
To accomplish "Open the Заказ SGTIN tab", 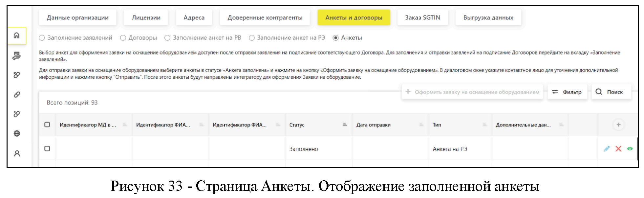I will click(422, 18).
